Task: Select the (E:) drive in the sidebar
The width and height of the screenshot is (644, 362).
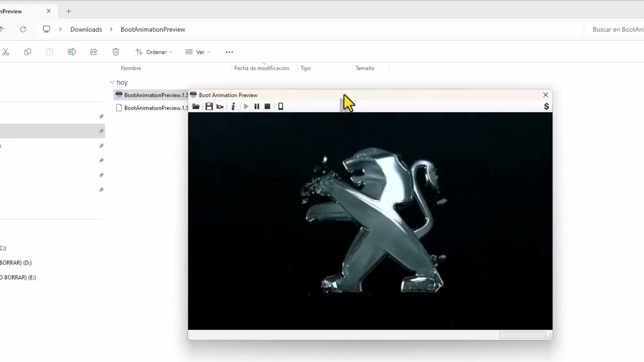Action: [x=18, y=277]
